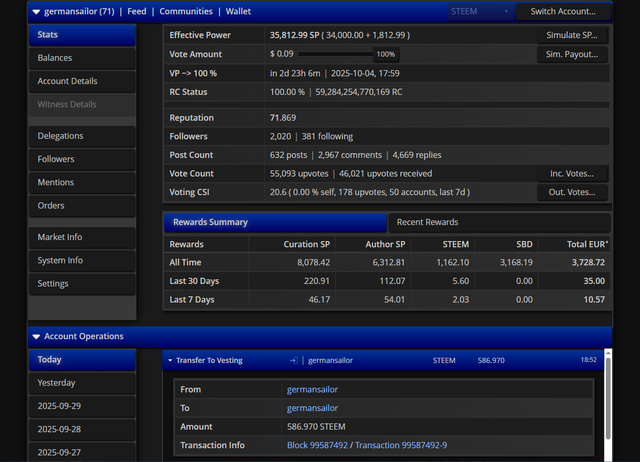
Task: Select the Rewards Summary tab
Action: [274, 222]
